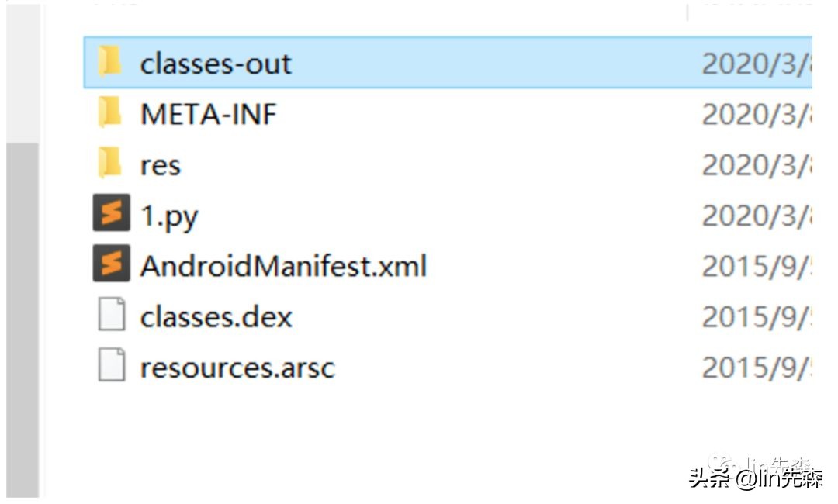Click the Sublime icon beside AndroidManifest.xml

click(111, 265)
